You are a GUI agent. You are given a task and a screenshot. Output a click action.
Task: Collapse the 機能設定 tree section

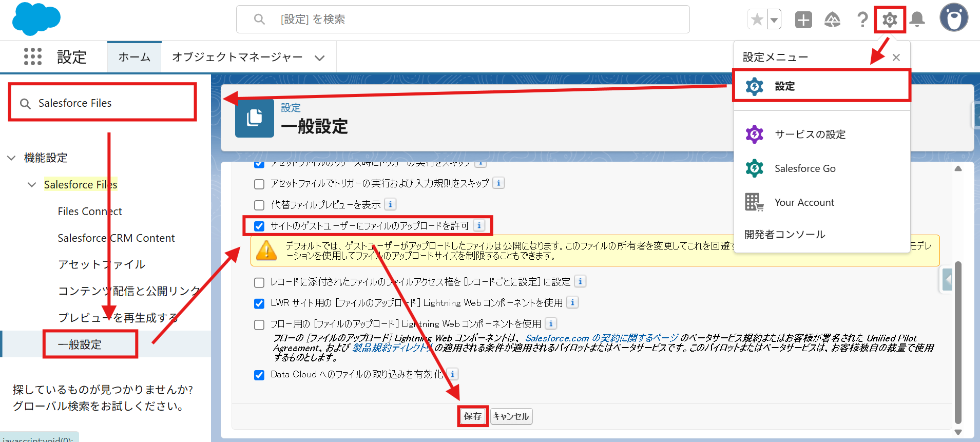(x=11, y=158)
